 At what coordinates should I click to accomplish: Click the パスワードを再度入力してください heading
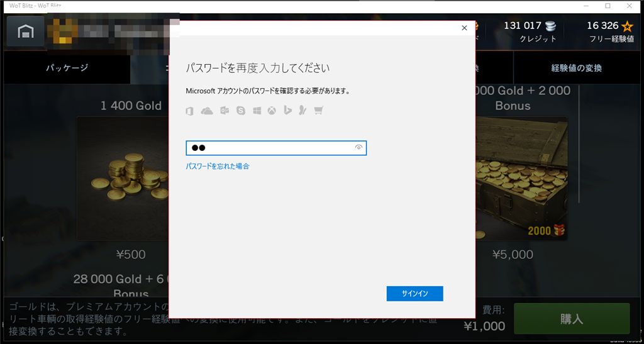(258, 68)
